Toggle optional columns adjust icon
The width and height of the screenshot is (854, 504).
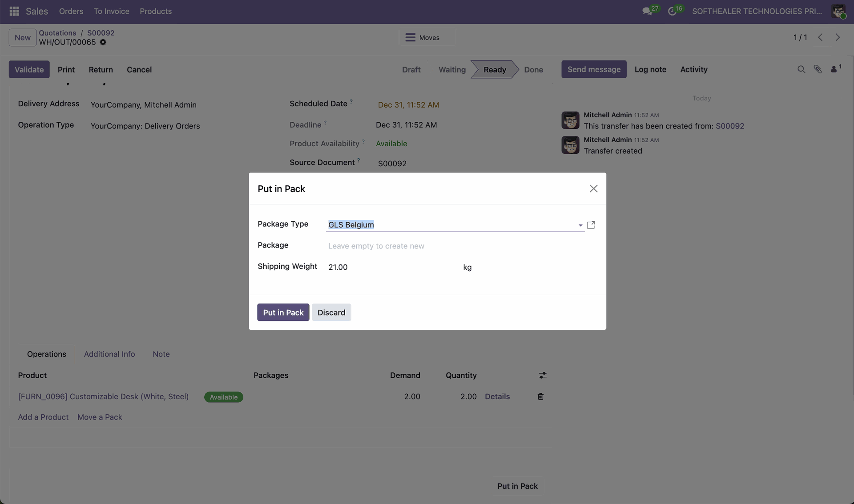[542, 376]
